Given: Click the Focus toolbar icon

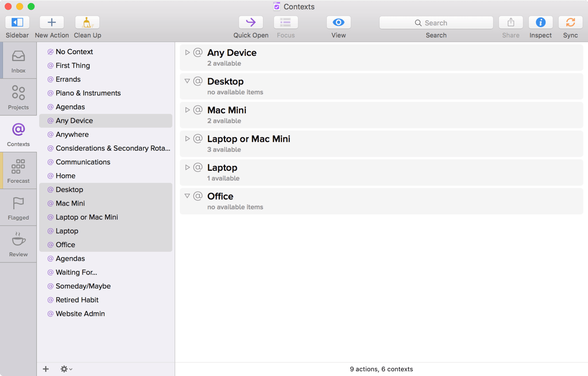Looking at the screenshot, I should pos(286,22).
